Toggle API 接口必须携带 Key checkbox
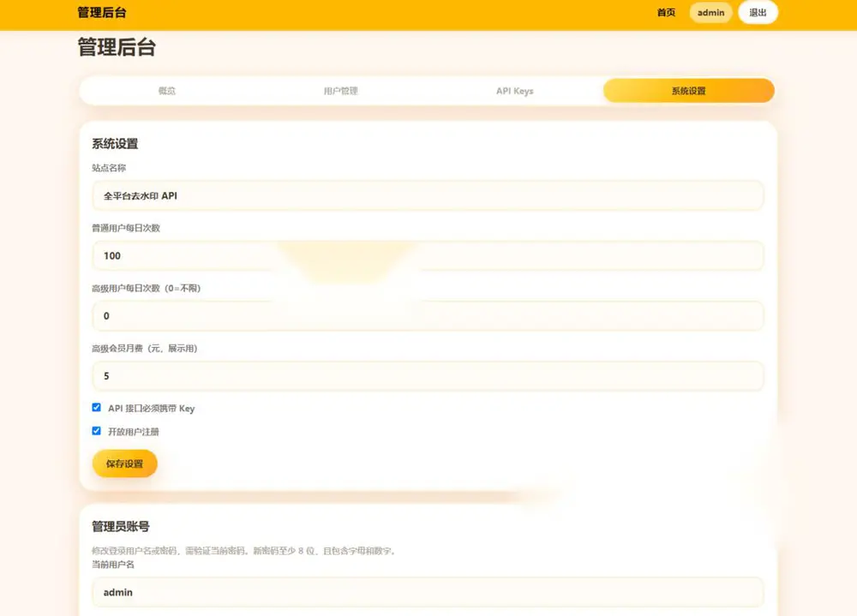Image resolution: width=857 pixels, height=616 pixels. click(96, 407)
